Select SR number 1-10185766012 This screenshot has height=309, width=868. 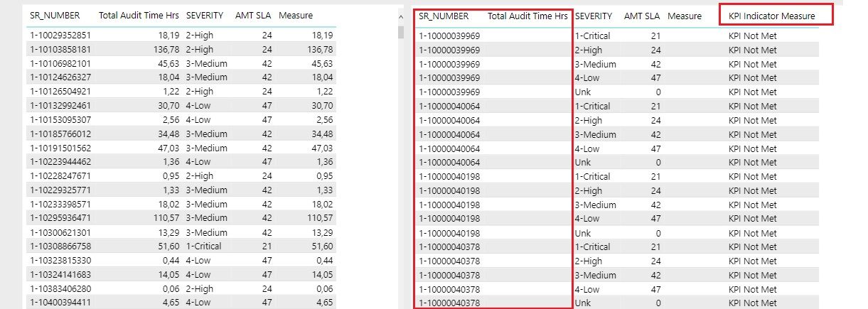[60, 134]
